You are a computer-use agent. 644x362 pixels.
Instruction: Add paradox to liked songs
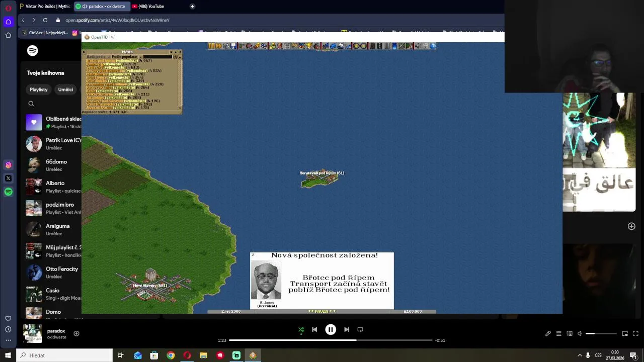click(76, 333)
